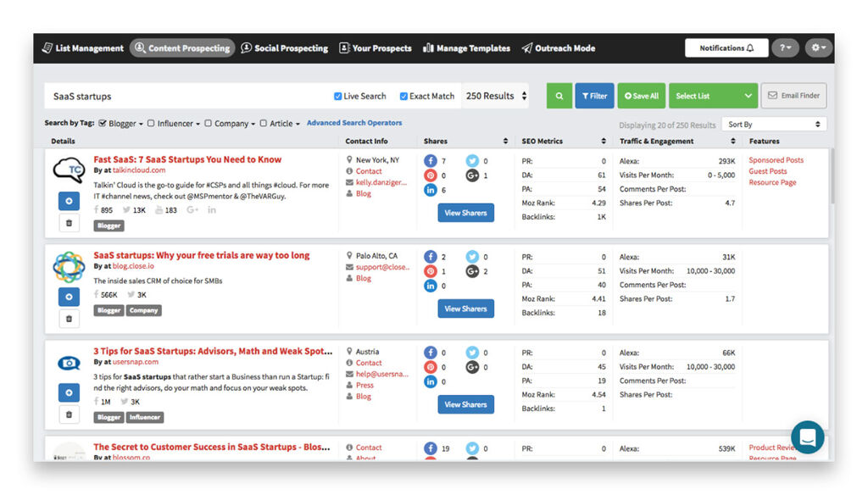This screenshot has height=495, width=868.
Task: Change the 250 Results count selector
Action: tap(496, 96)
